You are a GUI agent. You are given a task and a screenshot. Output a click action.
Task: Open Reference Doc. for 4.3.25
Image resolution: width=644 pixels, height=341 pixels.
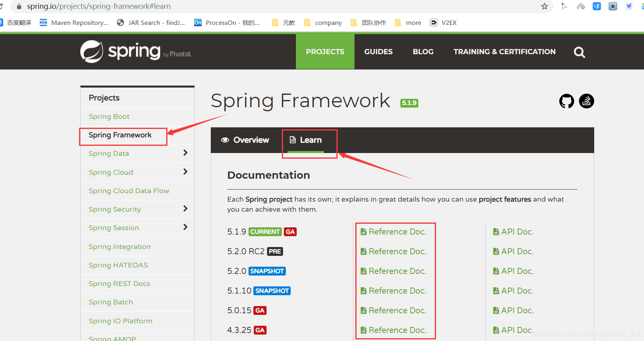click(393, 330)
